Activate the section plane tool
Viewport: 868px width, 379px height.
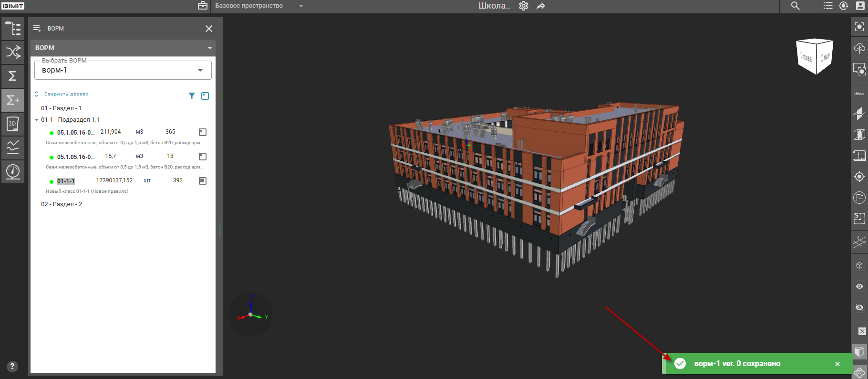859,113
